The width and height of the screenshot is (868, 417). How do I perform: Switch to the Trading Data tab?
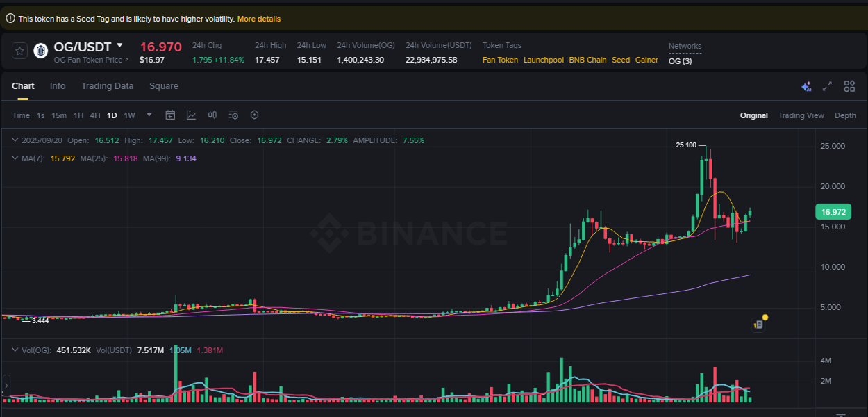click(x=108, y=85)
